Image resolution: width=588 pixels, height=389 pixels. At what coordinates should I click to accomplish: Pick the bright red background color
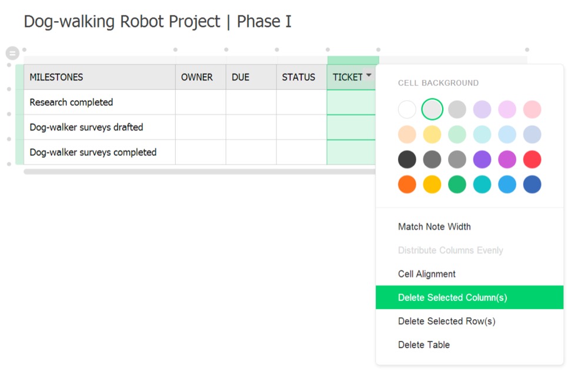click(532, 159)
